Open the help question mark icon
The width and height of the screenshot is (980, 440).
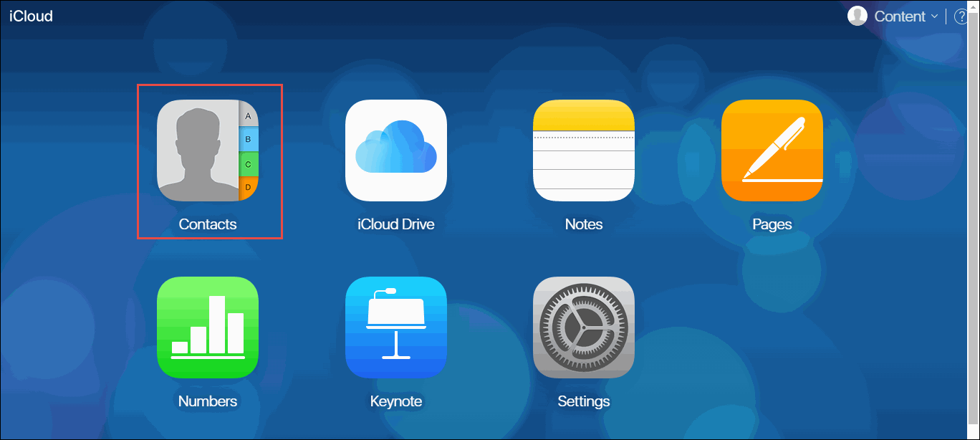pyautogui.click(x=961, y=16)
